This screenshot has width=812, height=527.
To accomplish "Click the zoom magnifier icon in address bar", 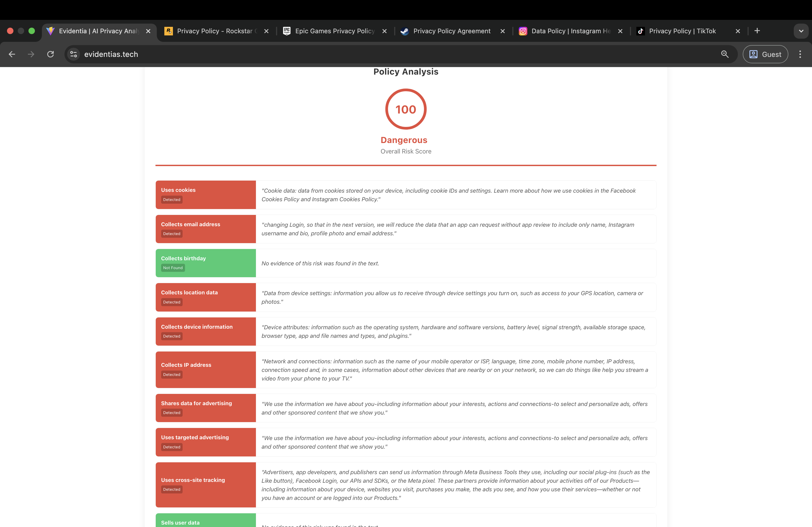I will point(725,54).
